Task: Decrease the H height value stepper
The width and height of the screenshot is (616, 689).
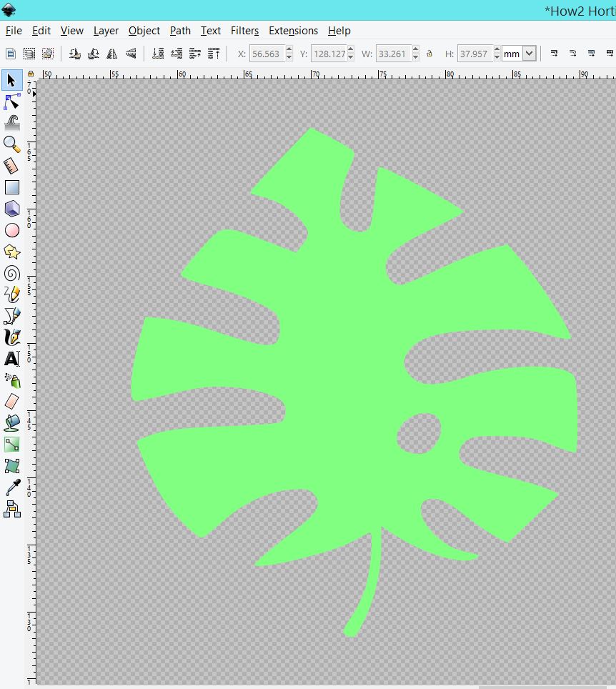Action: 497,57
